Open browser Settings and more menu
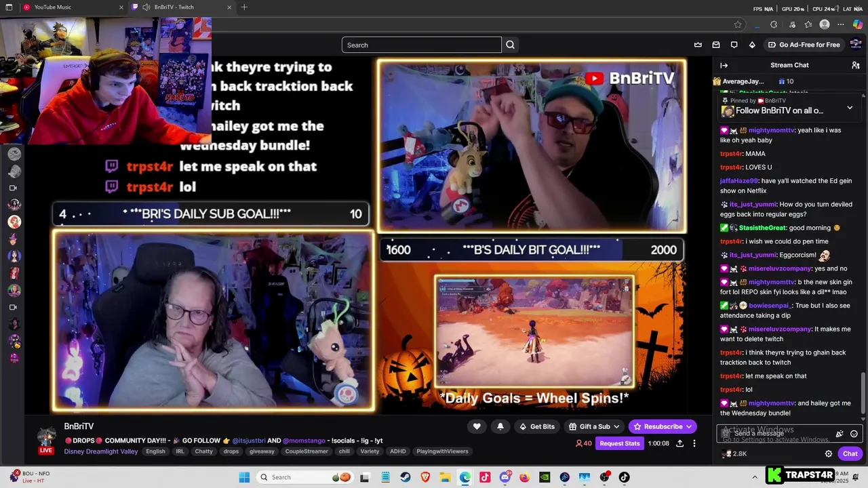The height and width of the screenshot is (488, 868). [841, 24]
